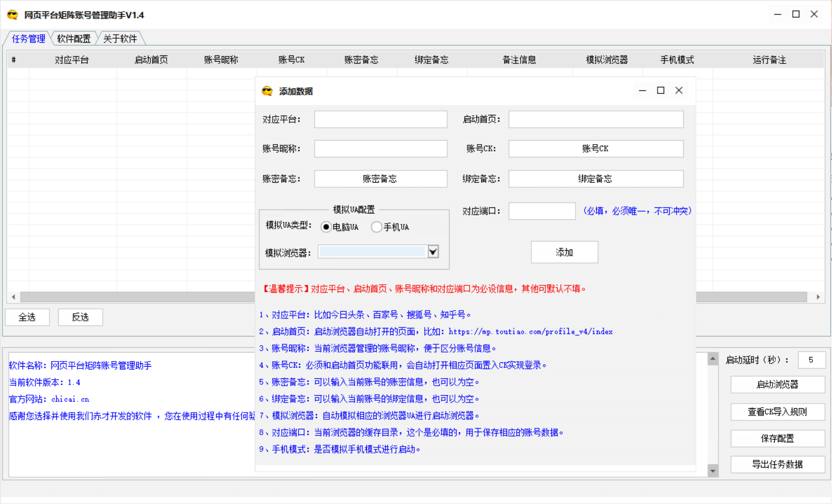Switch to the 任务管理 tab
The width and height of the screenshot is (832, 504).
pyautogui.click(x=29, y=39)
